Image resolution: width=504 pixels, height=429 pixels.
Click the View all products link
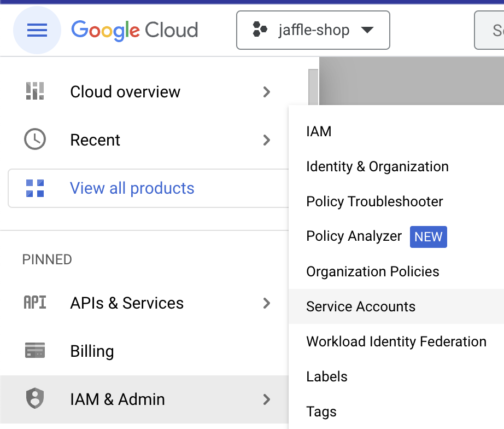[132, 188]
